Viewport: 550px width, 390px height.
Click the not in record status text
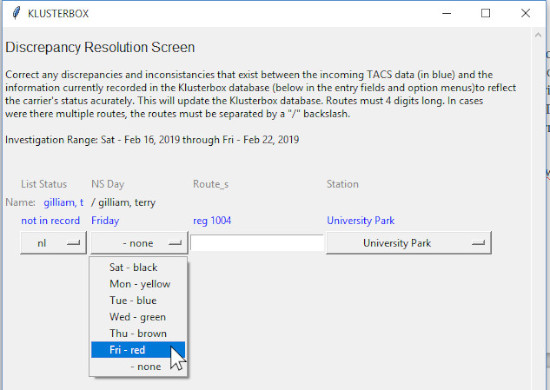click(51, 221)
